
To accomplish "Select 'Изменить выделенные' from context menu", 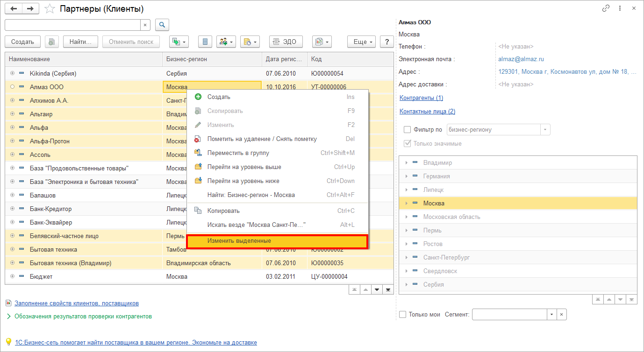I will [277, 241].
